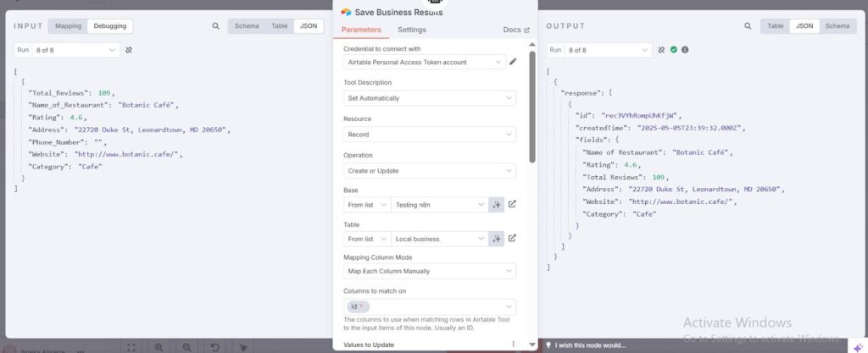868x353 pixels.
Task: Show input as JSON
Action: (x=309, y=26)
